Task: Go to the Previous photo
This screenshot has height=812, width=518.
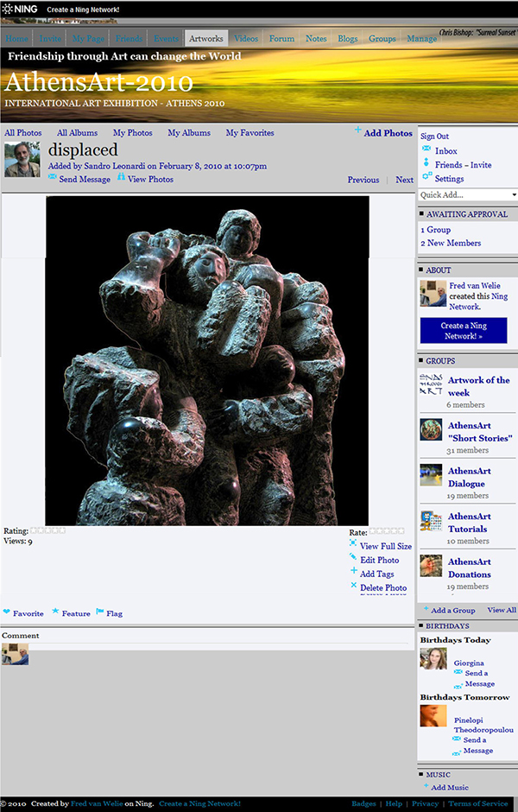Action: [x=363, y=180]
